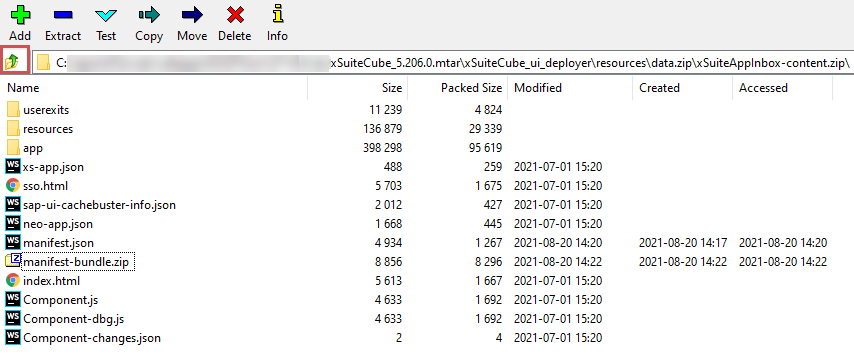
Task: Click size value 136 879 of resources
Action: [382, 129]
